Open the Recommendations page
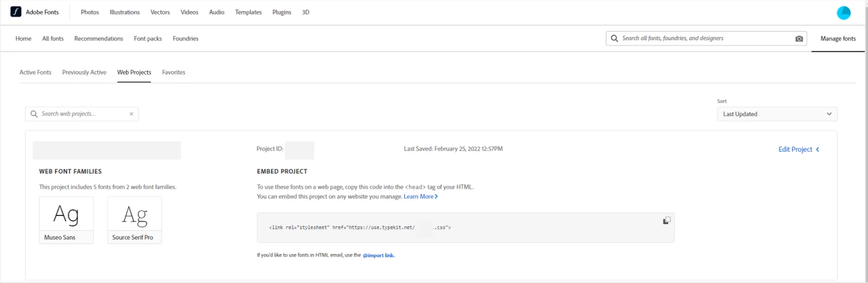This screenshot has height=283, width=868. 99,38
